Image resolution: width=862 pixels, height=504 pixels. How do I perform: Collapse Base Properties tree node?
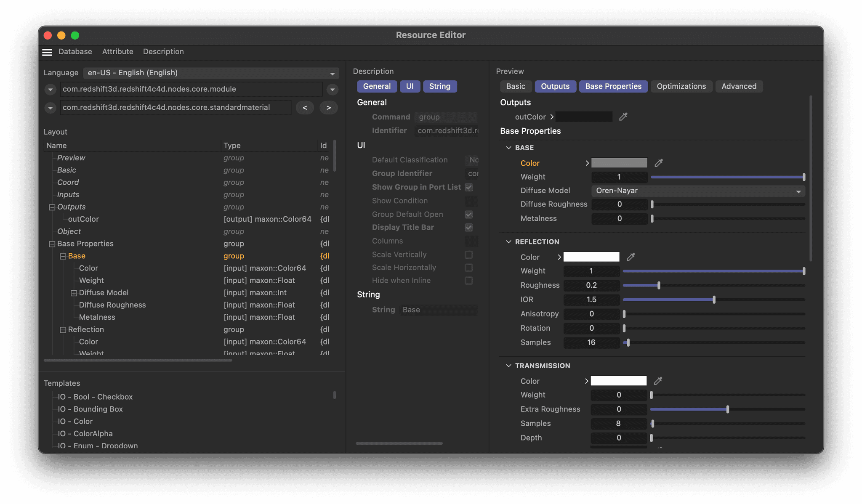pos(52,244)
